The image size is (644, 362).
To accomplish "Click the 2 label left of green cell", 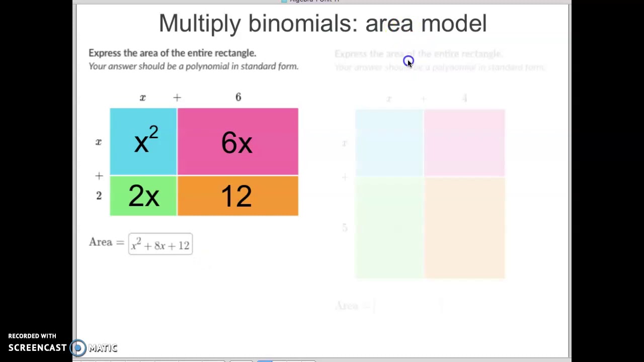I will (x=99, y=196).
